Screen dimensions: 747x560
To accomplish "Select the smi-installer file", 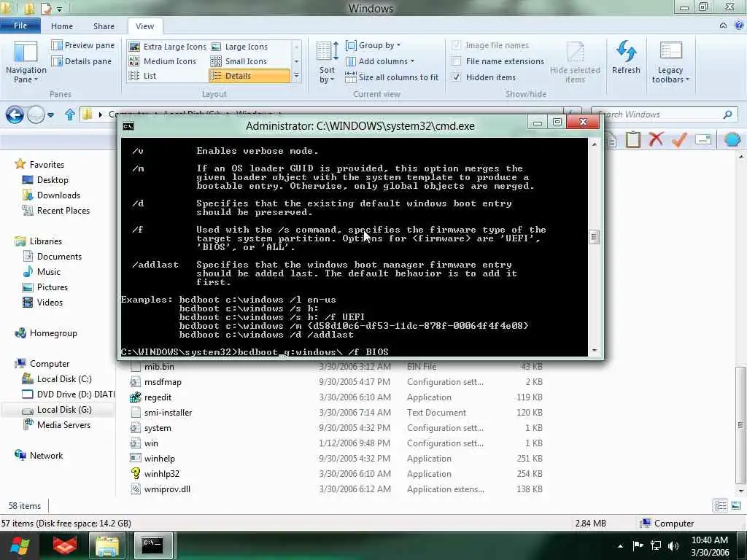I will pyautogui.click(x=168, y=413).
